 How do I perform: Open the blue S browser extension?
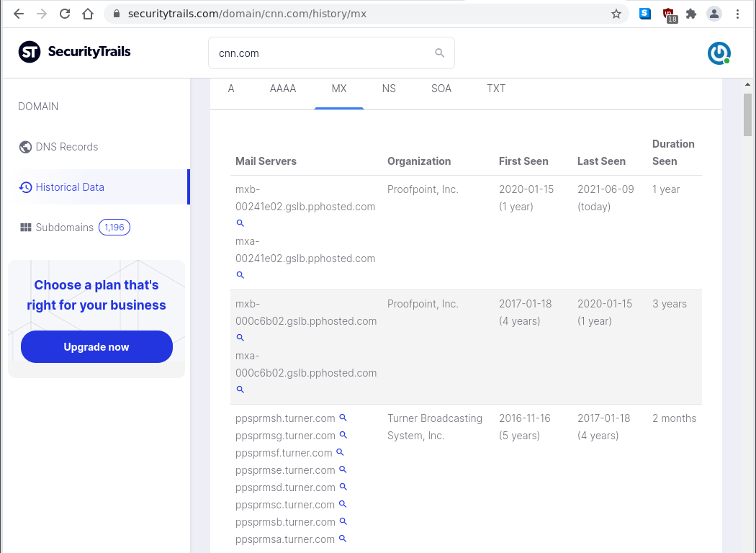point(645,14)
